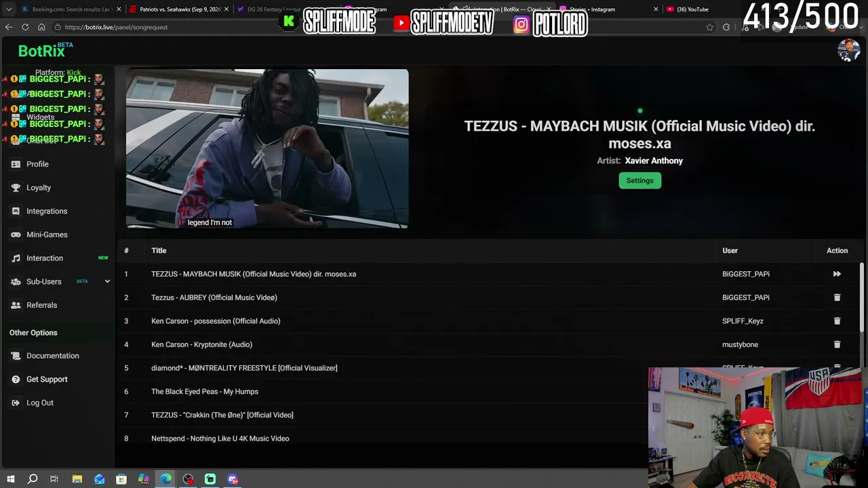Open the Profile sidebar icon

pyautogui.click(x=16, y=164)
